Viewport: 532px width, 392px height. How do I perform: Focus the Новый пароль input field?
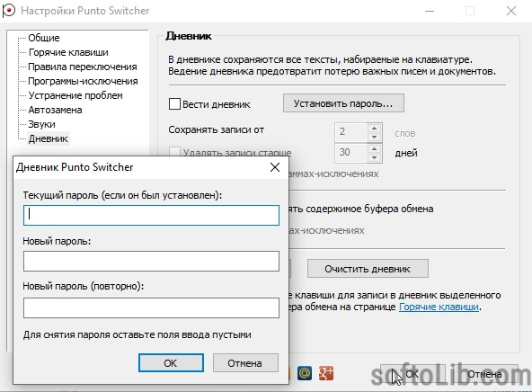[151, 262]
